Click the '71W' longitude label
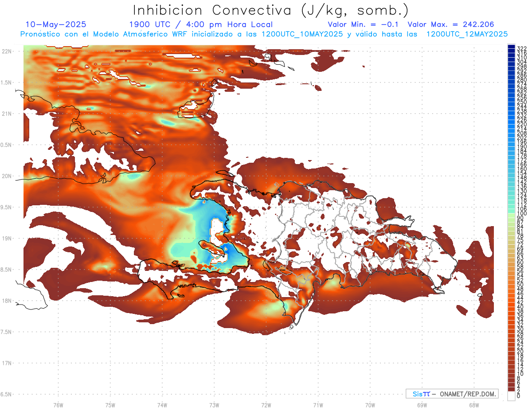Screen dimensions: 532x411 point(318,405)
